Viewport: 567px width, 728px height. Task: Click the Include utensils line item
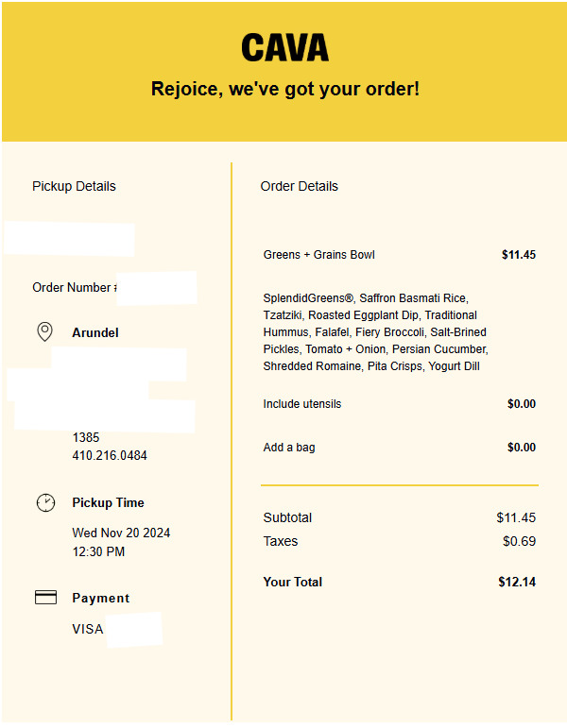302,404
